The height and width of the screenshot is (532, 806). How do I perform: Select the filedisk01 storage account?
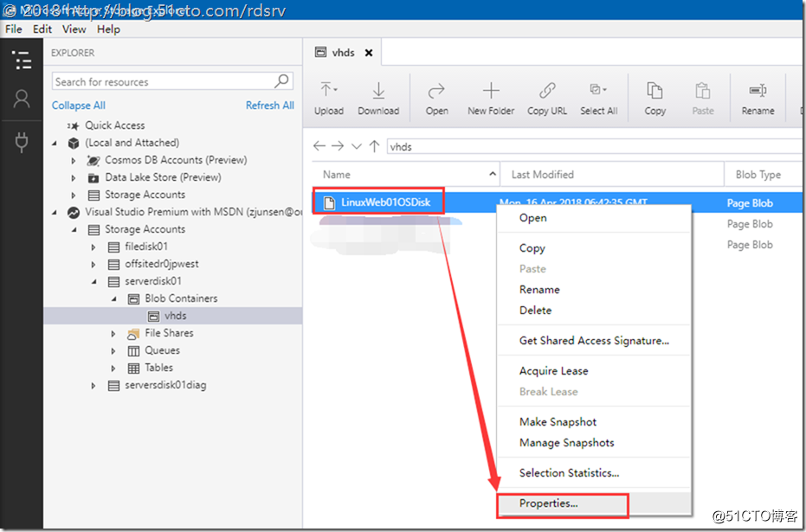(146, 247)
